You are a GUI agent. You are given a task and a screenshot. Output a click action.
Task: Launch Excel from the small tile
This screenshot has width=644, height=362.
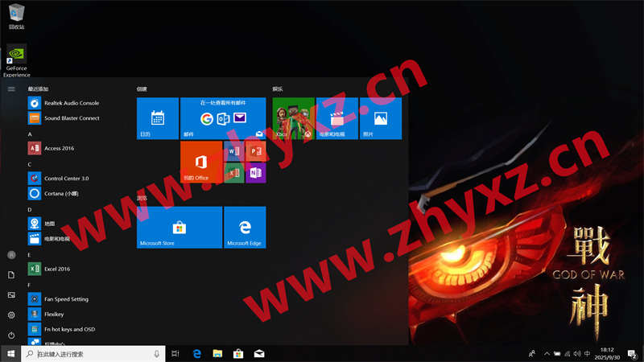click(234, 173)
